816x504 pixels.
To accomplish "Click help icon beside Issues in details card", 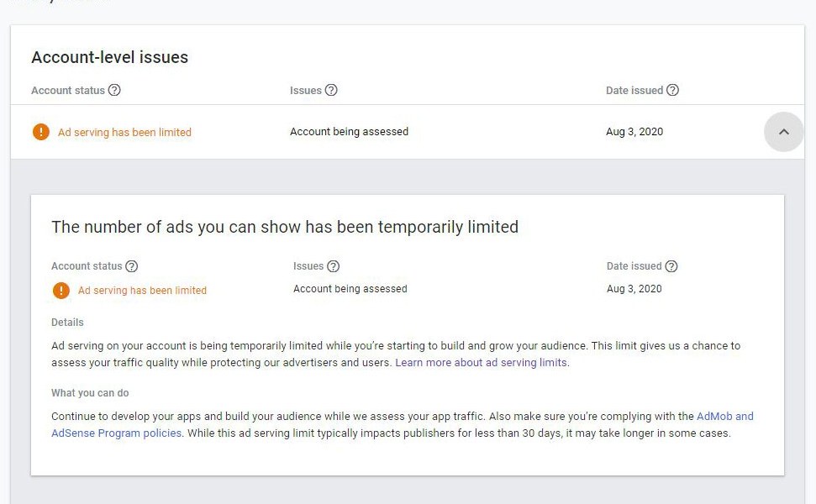I will (333, 266).
